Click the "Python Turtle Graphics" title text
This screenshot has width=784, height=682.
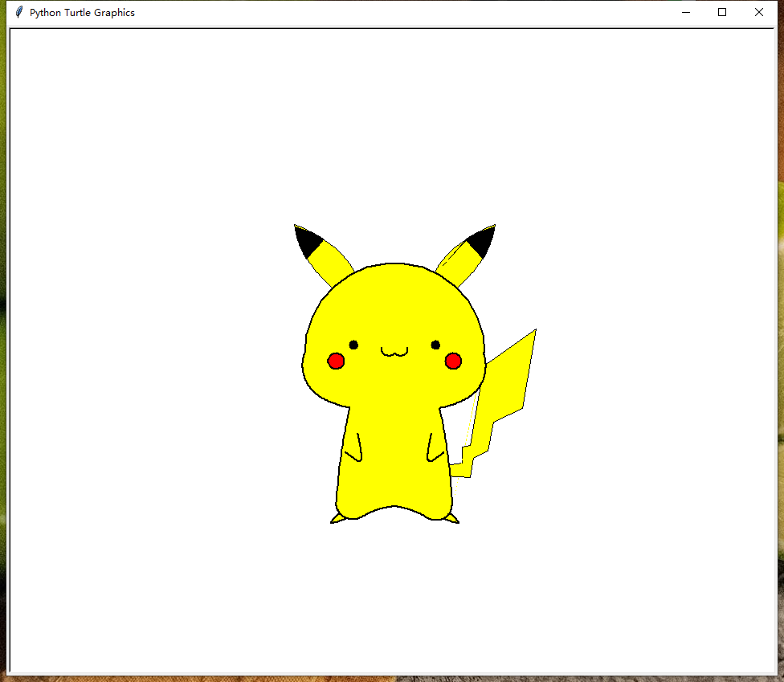82,13
